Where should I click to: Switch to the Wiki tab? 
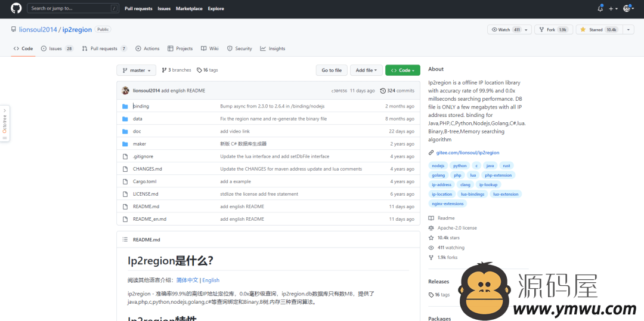point(209,48)
